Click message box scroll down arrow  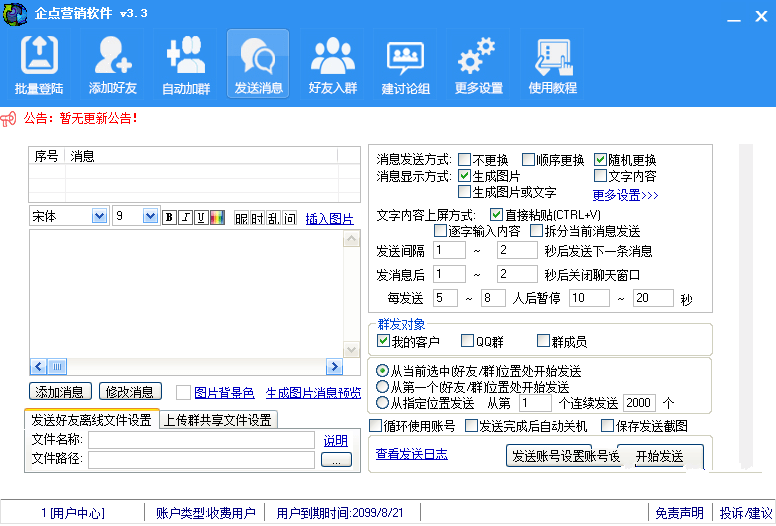pyautogui.click(x=351, y=350)
